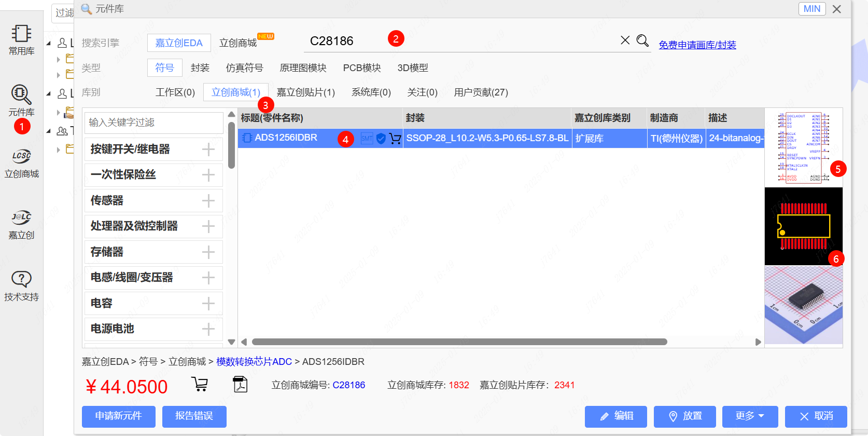Select the TI(德州仪器) manufacturer cell
Image resolution: width=868 pixels, height=436 pixels.
click(676, 139)
